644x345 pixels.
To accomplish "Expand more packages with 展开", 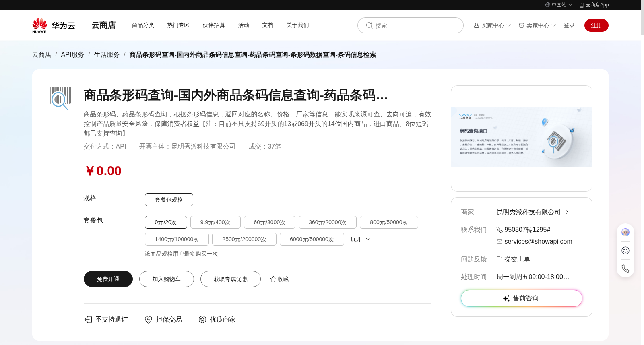I will pos(360,239).
